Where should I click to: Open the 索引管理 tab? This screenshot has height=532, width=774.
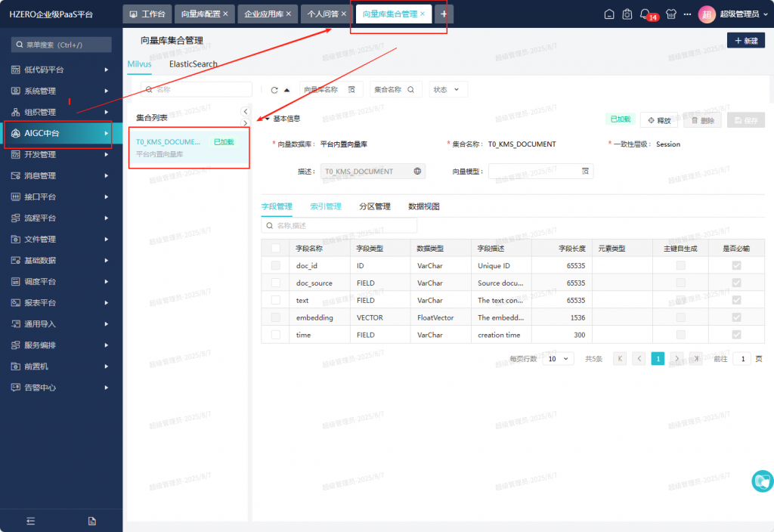[x=325, y=206]
